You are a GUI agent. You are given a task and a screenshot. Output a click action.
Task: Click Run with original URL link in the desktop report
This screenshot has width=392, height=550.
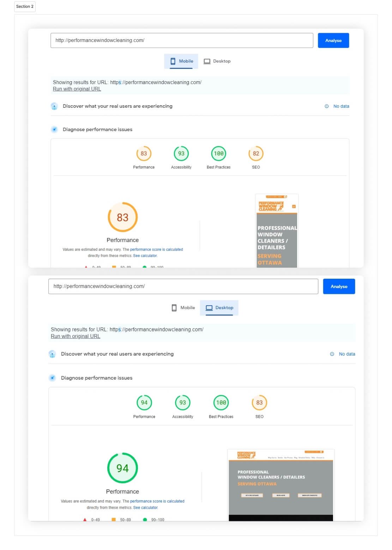pyautogui.click(x=76, y=336)
